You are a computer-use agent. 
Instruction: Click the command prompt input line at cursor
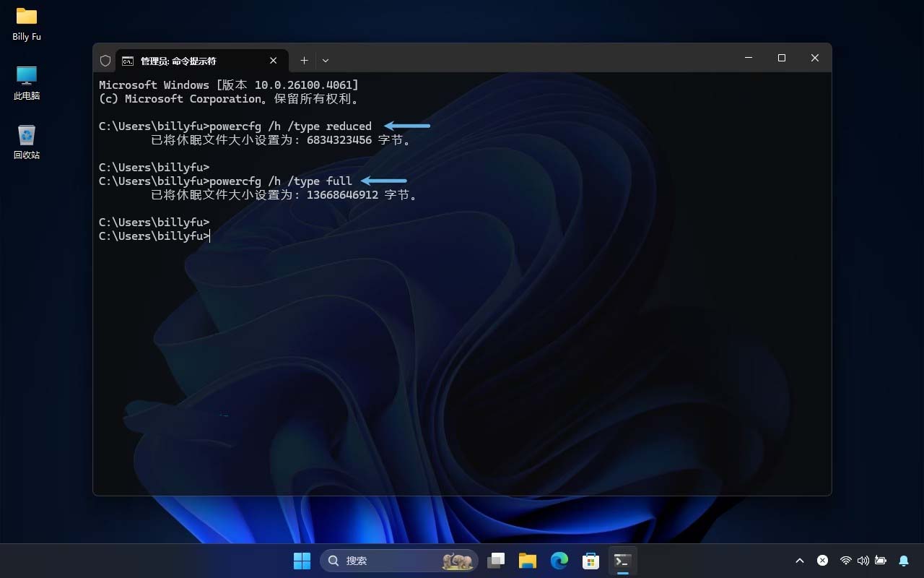(x=211, y=236)
